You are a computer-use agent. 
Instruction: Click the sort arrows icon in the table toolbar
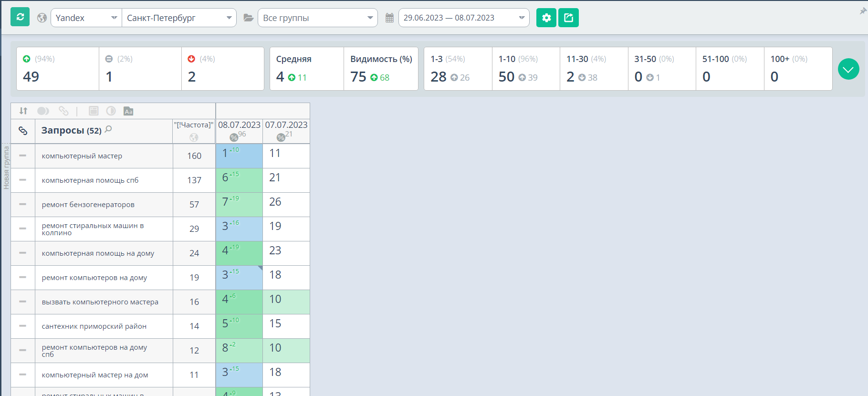point(23,111)
